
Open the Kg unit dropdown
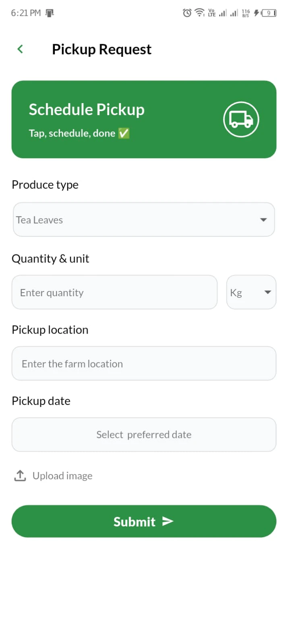(251, 292)
